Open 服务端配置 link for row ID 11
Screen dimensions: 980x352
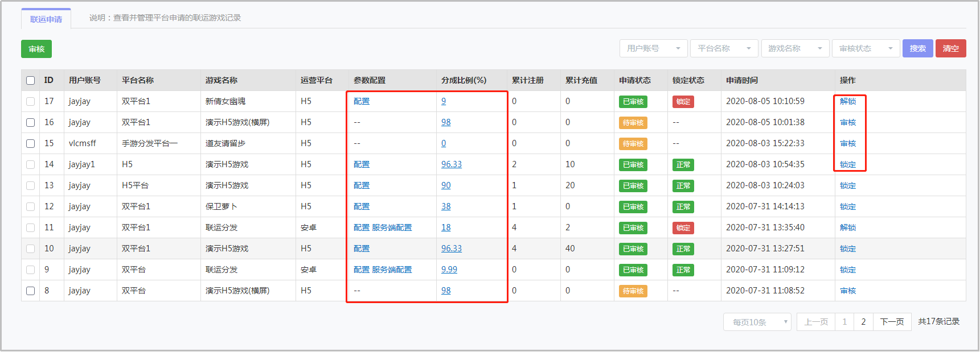392,227
